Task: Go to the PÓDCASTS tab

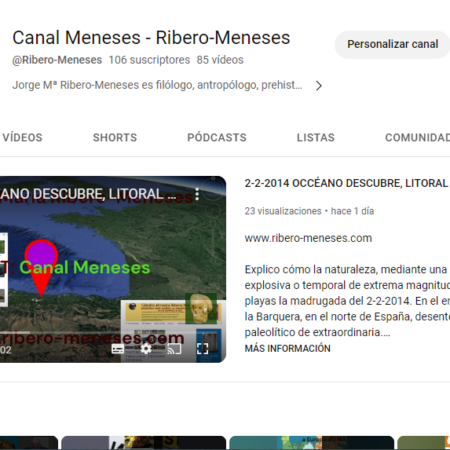Action: coord(217,137)
